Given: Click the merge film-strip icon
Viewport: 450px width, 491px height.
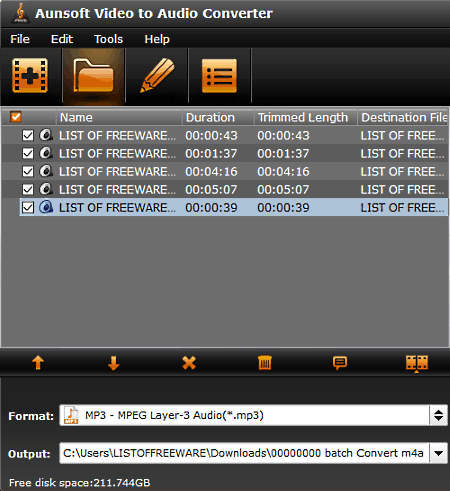Looking at the screenshot, I should click(417, 363).
